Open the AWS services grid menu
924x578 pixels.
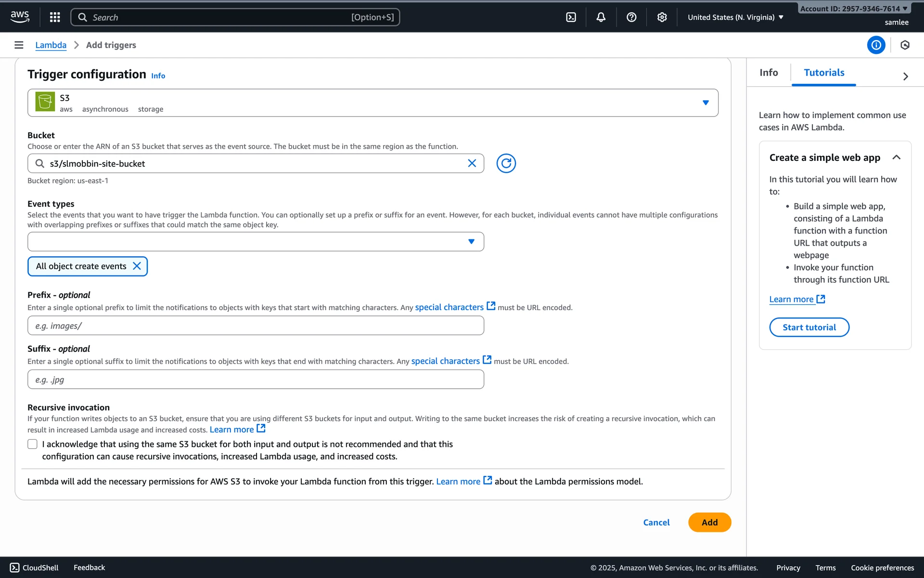coord(55,17)
